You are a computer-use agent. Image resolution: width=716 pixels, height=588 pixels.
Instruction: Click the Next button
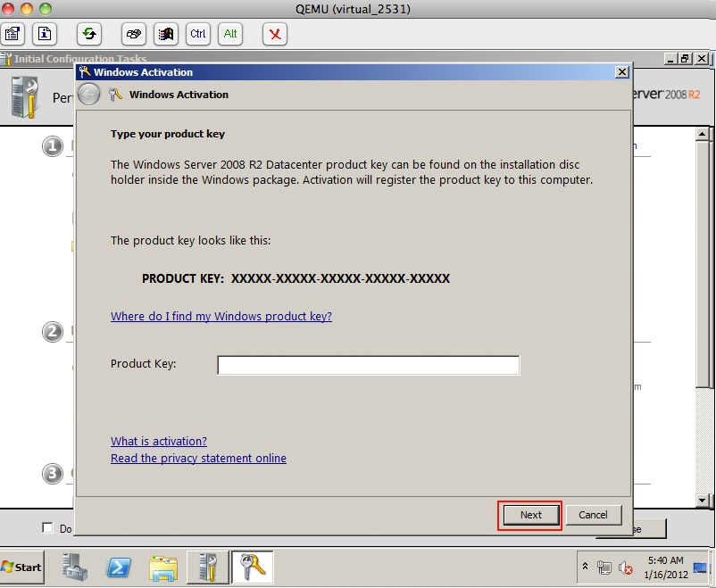[530, 515]
